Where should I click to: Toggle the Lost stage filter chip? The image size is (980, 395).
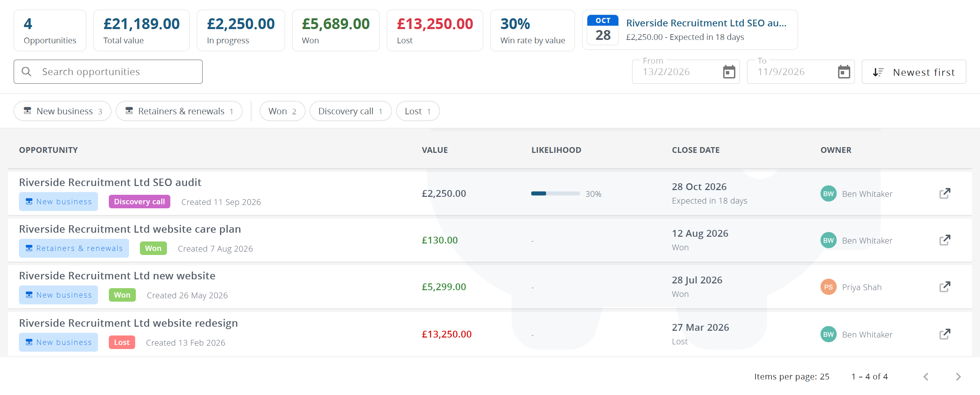(418, 111)
